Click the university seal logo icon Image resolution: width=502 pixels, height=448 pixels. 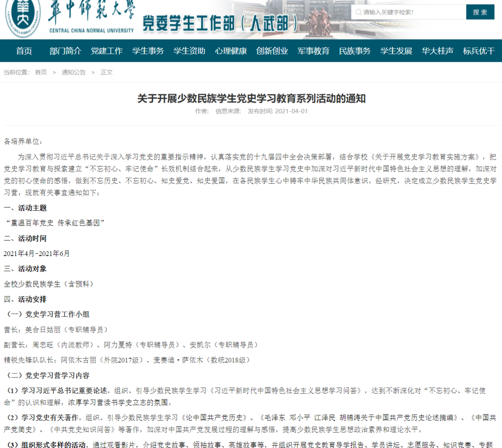(x=22, y=18)
